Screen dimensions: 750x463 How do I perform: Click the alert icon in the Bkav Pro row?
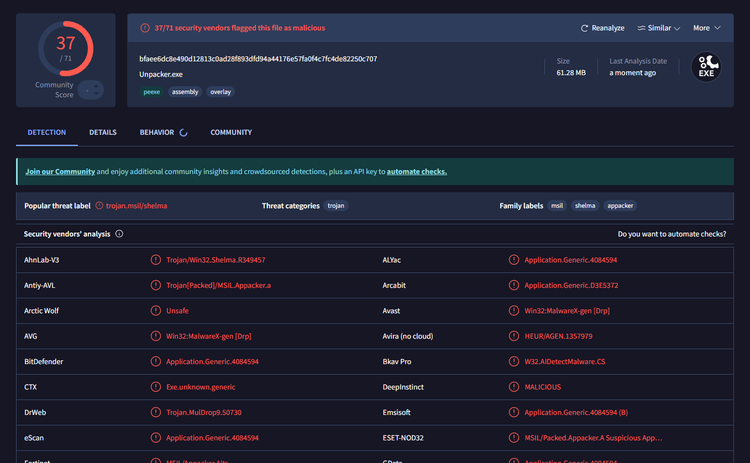(x=514, y=361)
